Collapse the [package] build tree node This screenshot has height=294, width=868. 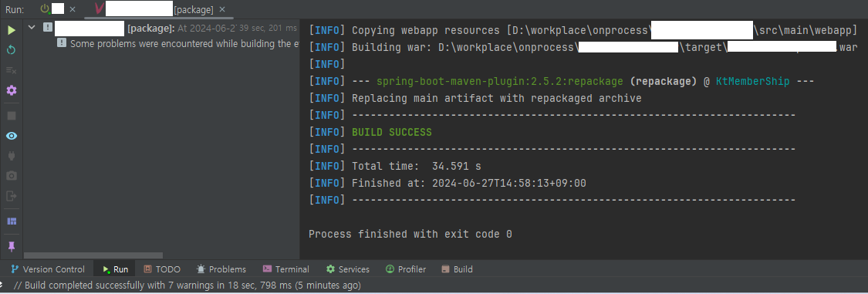32,27
